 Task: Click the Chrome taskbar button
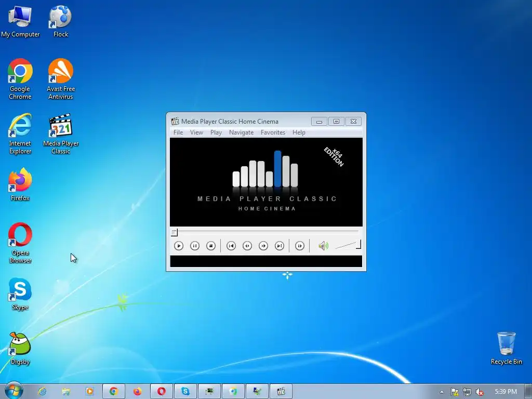tap(114, 392)
